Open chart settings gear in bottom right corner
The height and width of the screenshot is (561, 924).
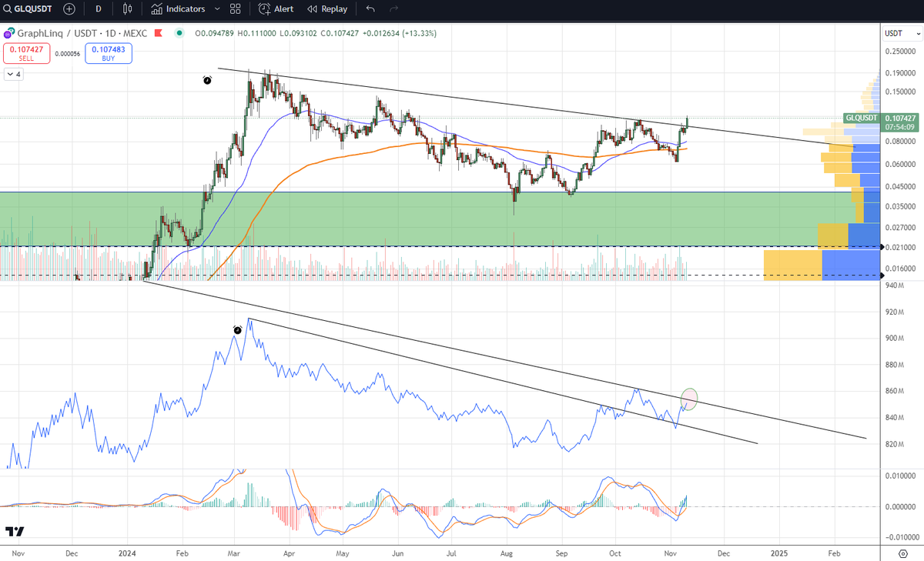coord(902,553)
